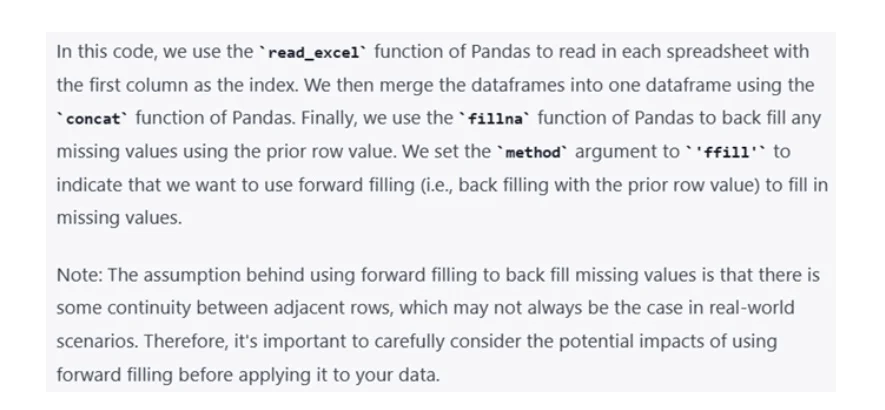The image size is (885, 410).
Task: Click the read_excel inline code text
Action: click(x=315, y=52)
